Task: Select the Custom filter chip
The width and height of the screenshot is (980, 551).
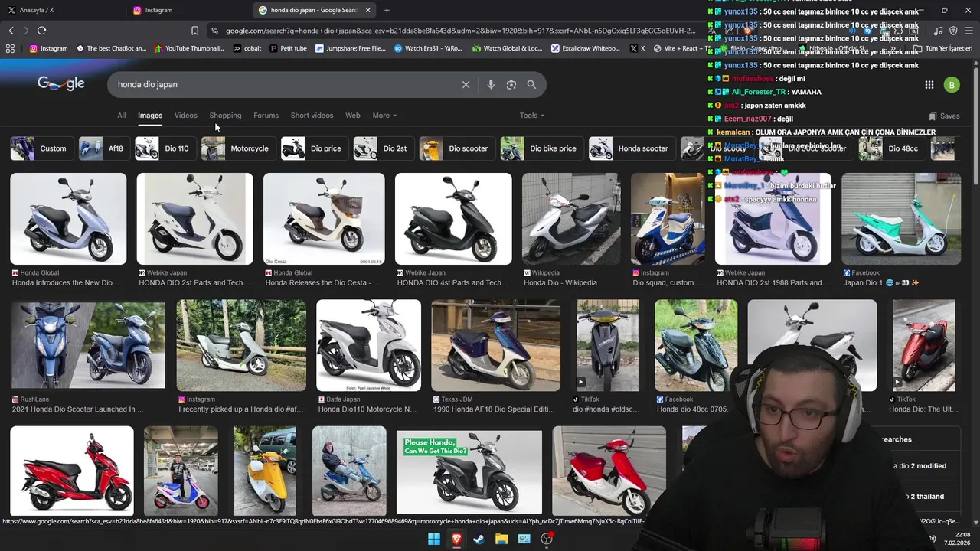Action: pos(41,148)
